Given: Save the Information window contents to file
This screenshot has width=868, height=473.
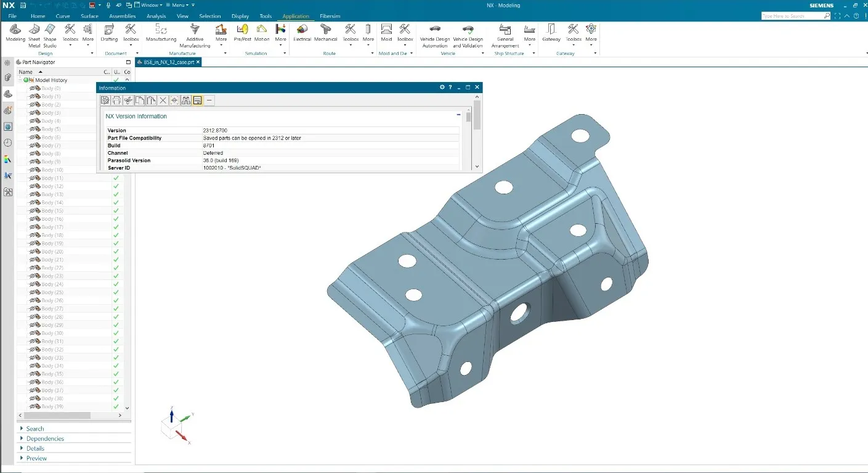Looking at the screenshot, I should click(105, 100).
